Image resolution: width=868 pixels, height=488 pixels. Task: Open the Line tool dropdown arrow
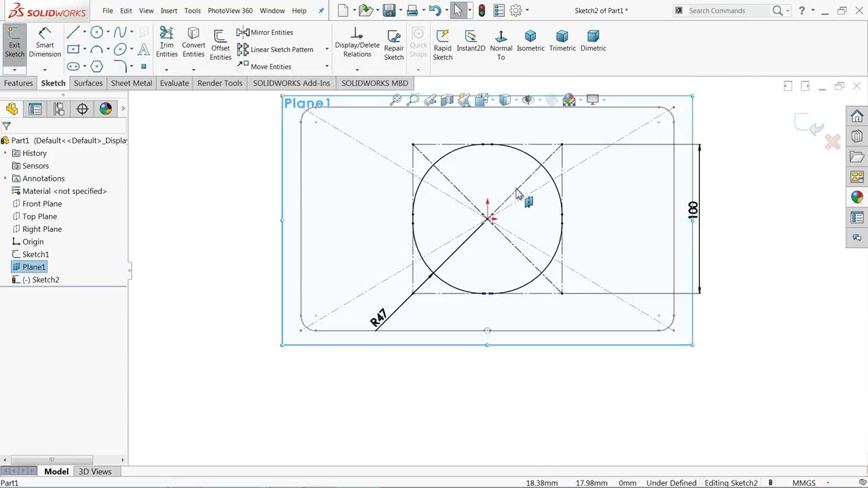(84, 33)
